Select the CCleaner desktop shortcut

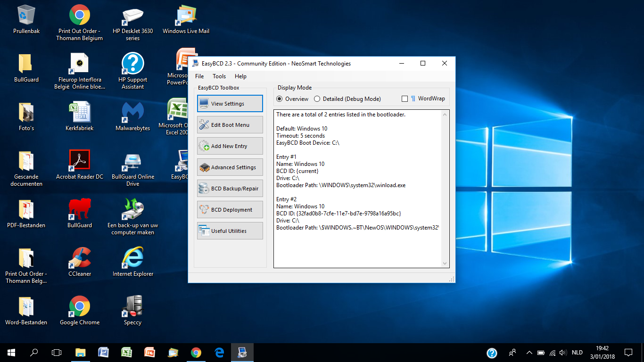(x=80, y=258)
